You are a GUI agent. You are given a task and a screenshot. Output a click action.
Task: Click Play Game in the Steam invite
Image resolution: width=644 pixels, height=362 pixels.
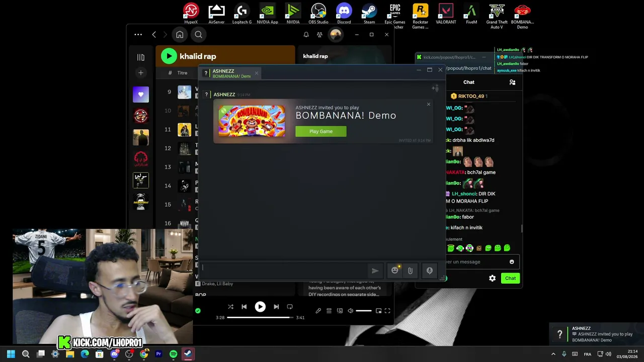click(321, 131)
